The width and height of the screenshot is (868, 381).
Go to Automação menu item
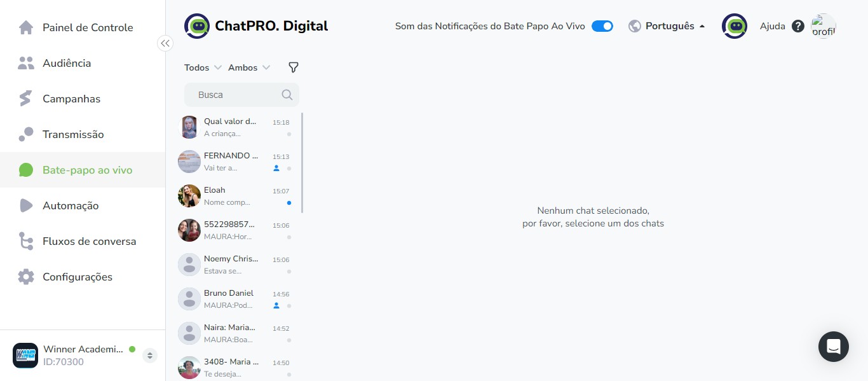pos(83,205)
